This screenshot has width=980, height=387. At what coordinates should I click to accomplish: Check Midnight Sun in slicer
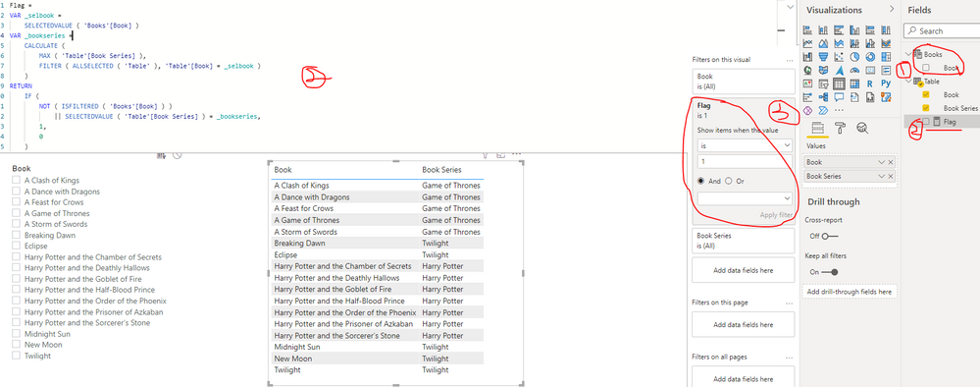point(16,334)
